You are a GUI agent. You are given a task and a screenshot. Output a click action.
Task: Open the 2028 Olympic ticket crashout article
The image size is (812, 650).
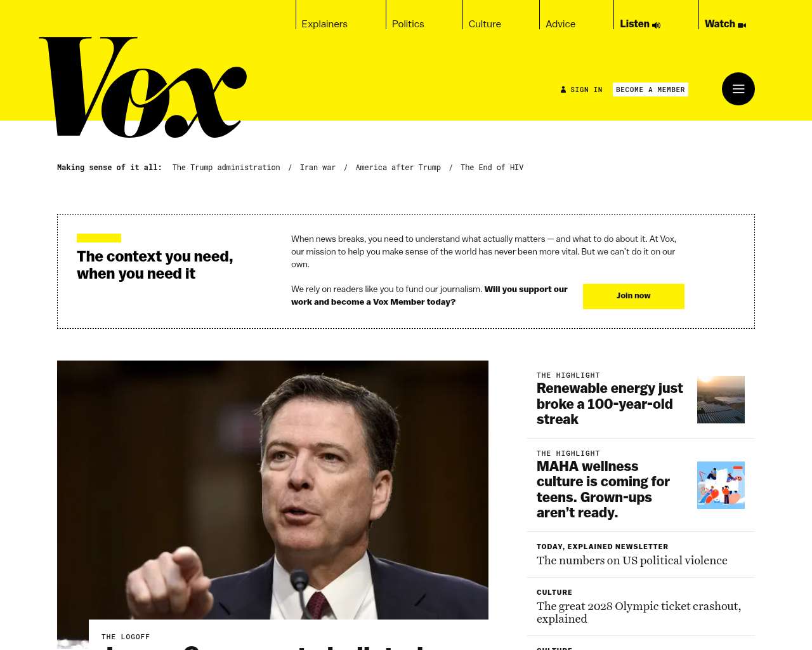coord(639,613)
